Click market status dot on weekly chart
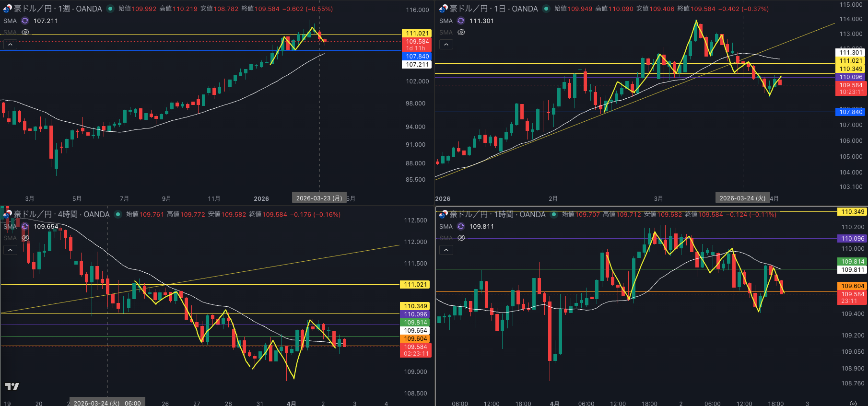 110,9
